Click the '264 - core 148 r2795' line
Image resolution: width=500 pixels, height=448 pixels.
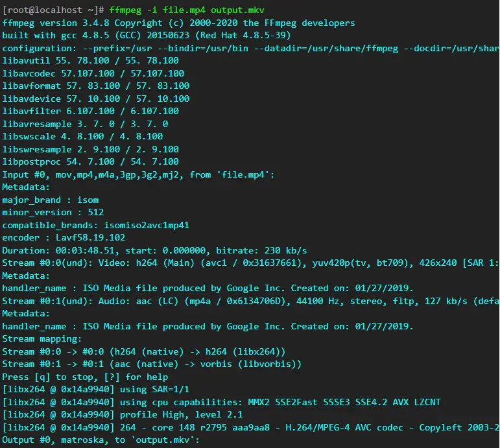pyautogui.click(x=250, y=427)
